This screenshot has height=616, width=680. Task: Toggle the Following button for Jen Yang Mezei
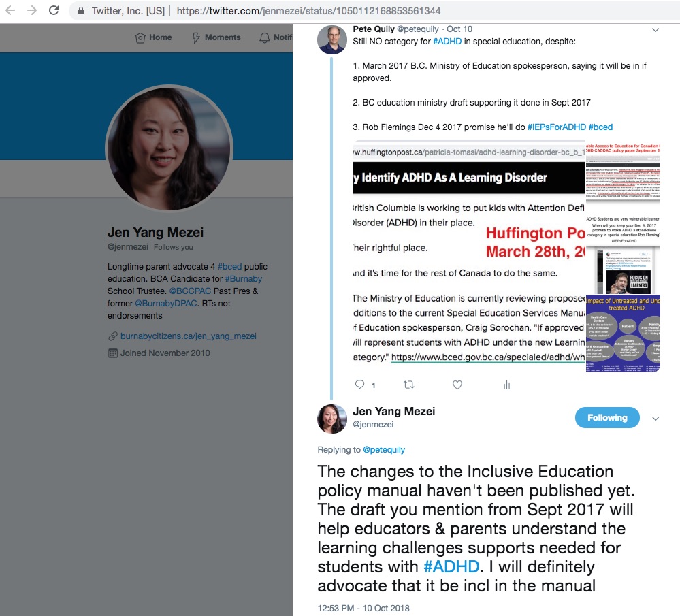click(607, 417)
